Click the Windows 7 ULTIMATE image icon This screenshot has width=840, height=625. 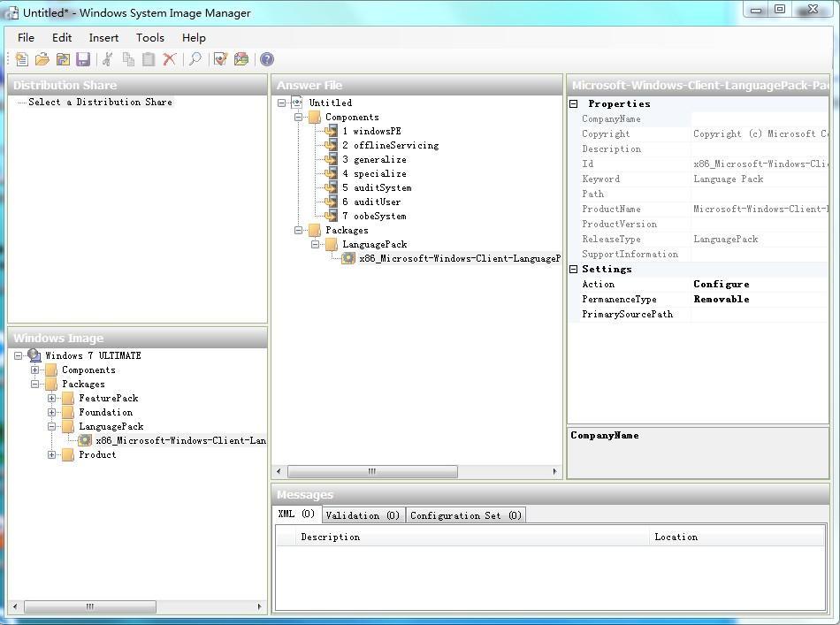(x=34, y=355)
